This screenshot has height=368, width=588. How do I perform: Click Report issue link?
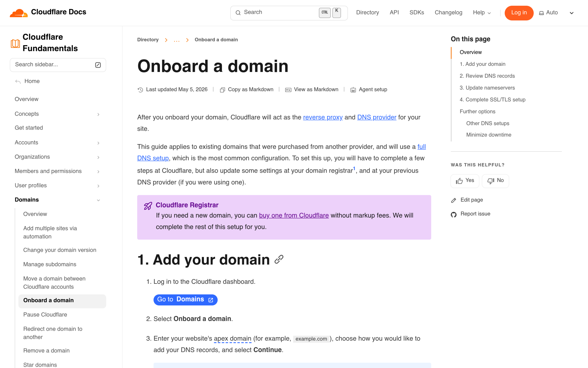tap(475, 214)
